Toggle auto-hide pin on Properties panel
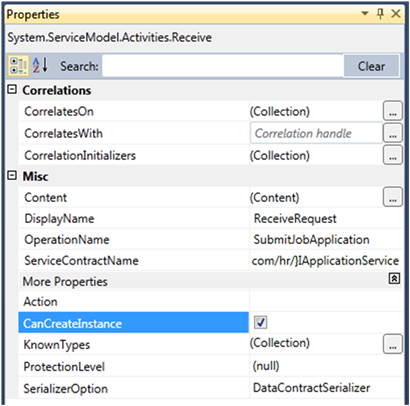Image resolution: width=410 pixels, height=406 pixels. click(380, 14)
